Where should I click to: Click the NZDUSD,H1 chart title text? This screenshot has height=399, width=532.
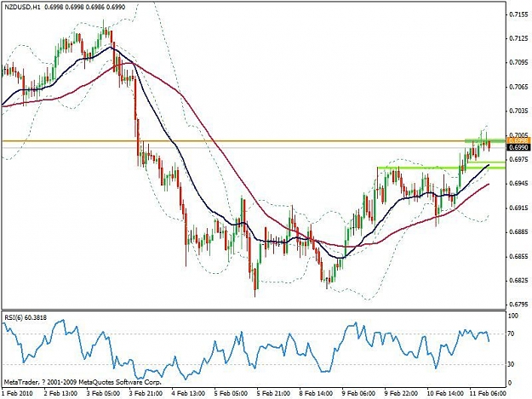click(x=21, y=7)
